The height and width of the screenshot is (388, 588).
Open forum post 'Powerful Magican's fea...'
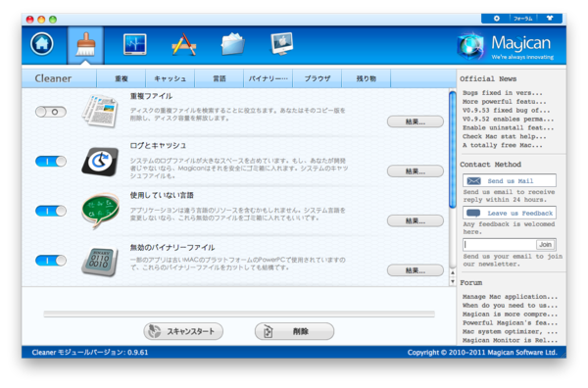click(510, 322)
